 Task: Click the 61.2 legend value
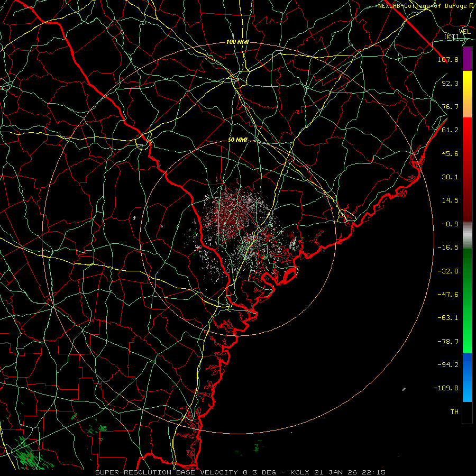[450, 130]
